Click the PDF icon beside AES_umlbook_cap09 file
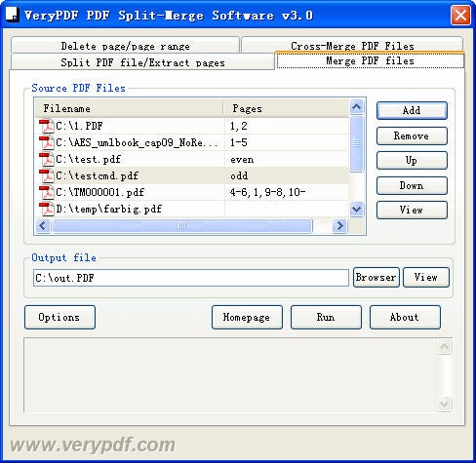476x463 pixels. [x=47, y=142]
